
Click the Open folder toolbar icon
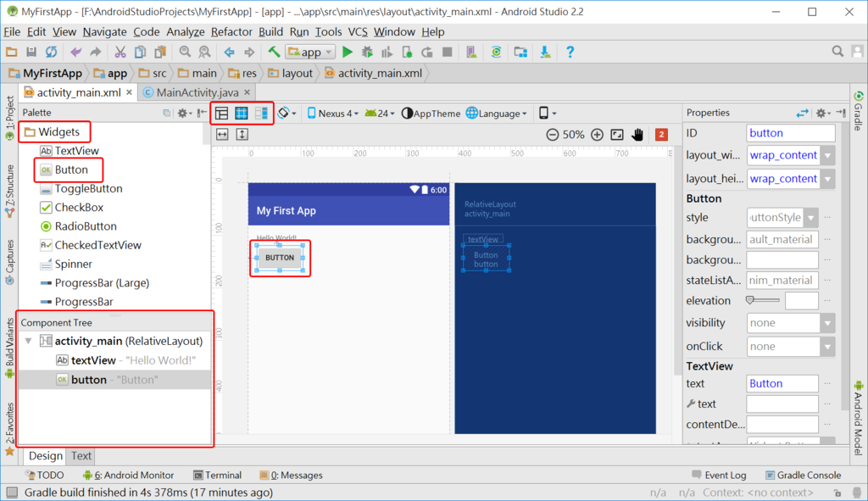[11, 52]
